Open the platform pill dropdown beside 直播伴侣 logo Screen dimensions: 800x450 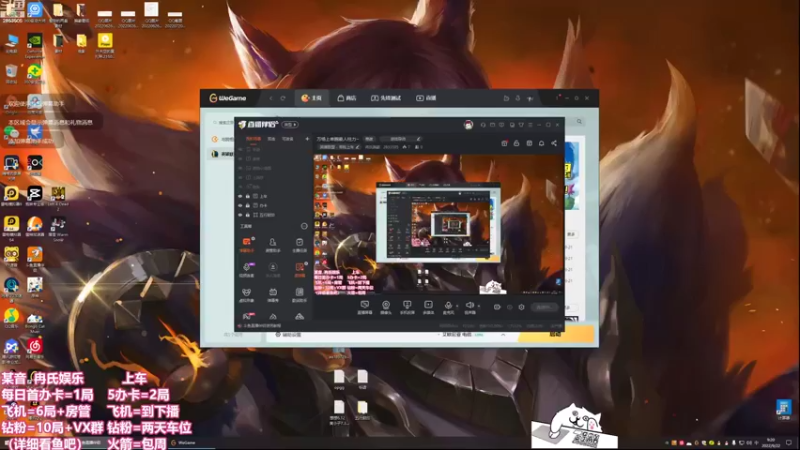(x=290, y=124)
